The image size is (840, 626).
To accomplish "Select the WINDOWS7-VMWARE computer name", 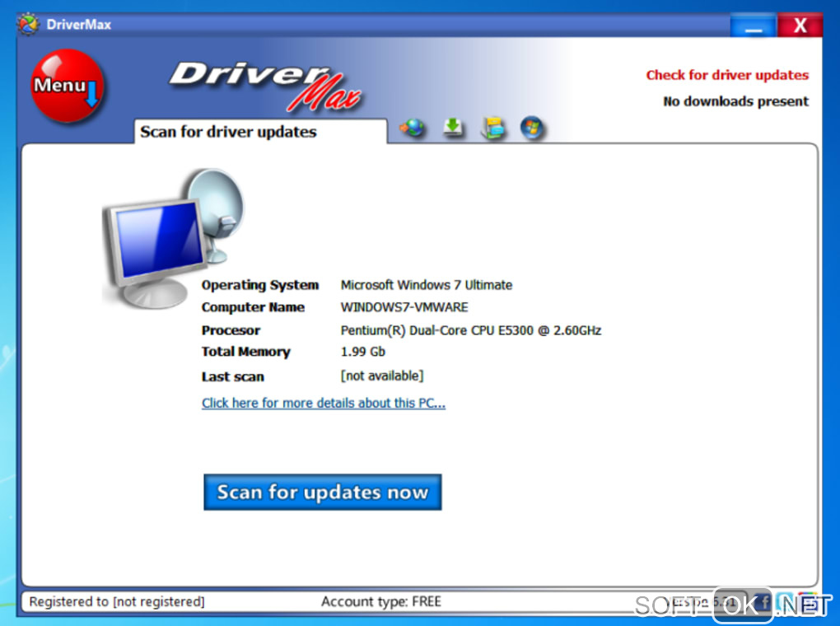I will tap(404, 307).
